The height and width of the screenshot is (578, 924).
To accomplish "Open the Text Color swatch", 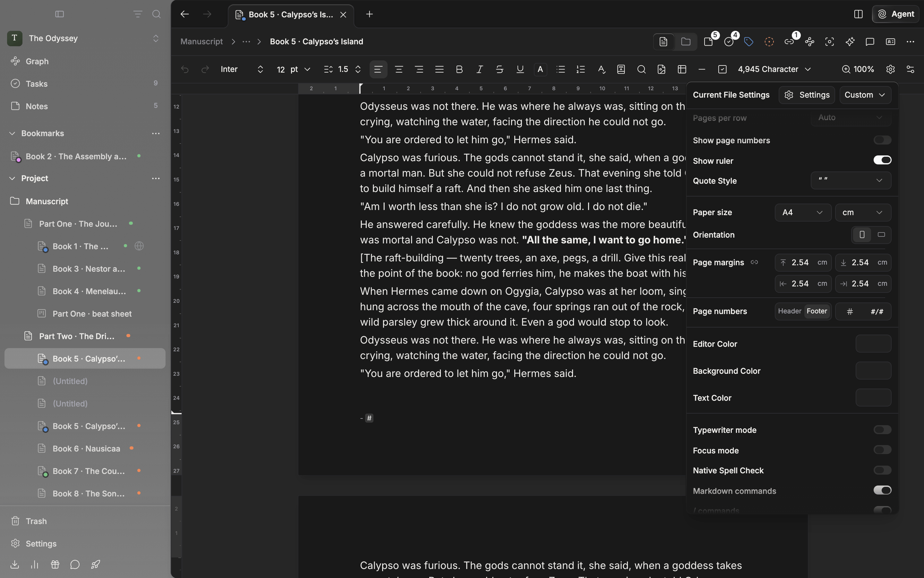I will point(873,398).
